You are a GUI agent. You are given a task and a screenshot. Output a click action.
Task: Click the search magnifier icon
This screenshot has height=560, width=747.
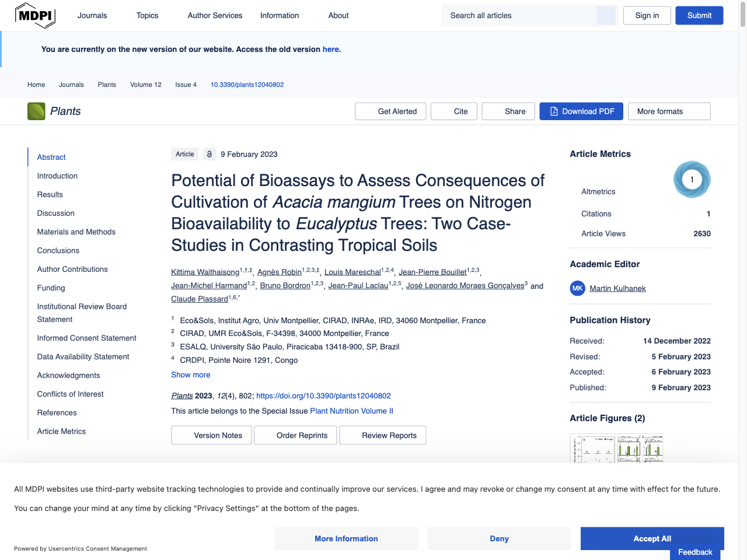606,15
